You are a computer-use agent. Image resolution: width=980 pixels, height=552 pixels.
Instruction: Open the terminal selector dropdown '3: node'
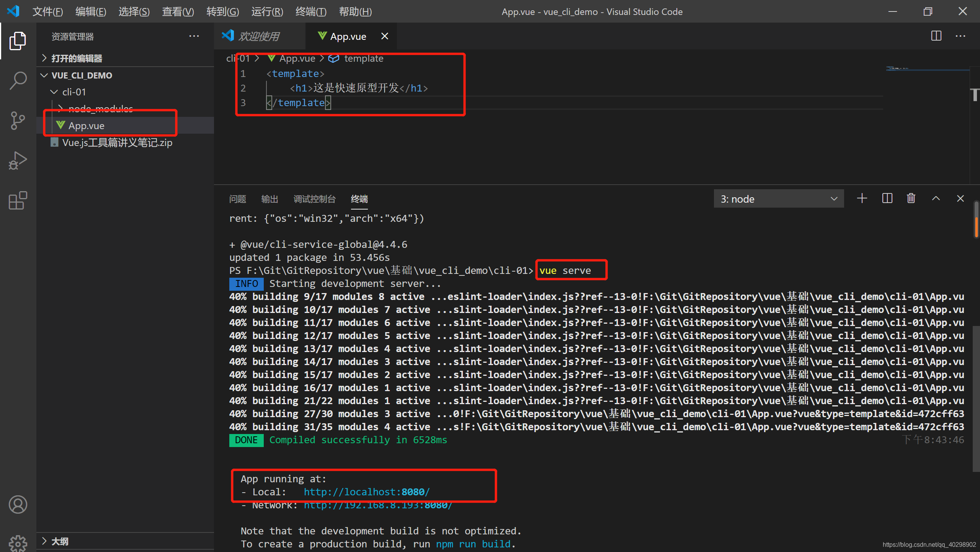pyautogui.click(x=779, y=199)
